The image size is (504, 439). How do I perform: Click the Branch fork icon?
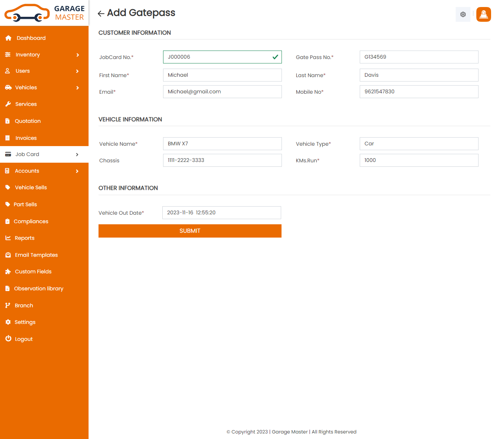8,305
